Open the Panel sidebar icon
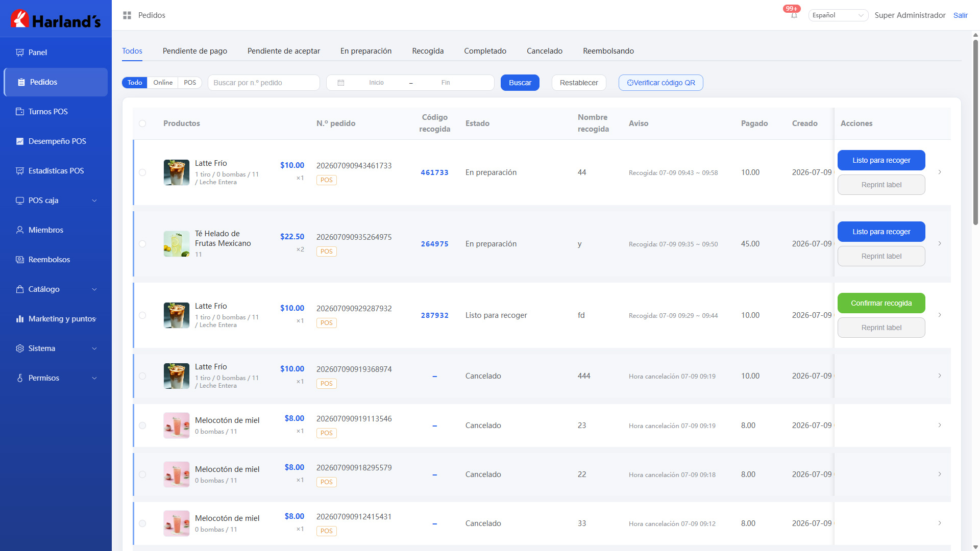 click(x=20, y=53)
